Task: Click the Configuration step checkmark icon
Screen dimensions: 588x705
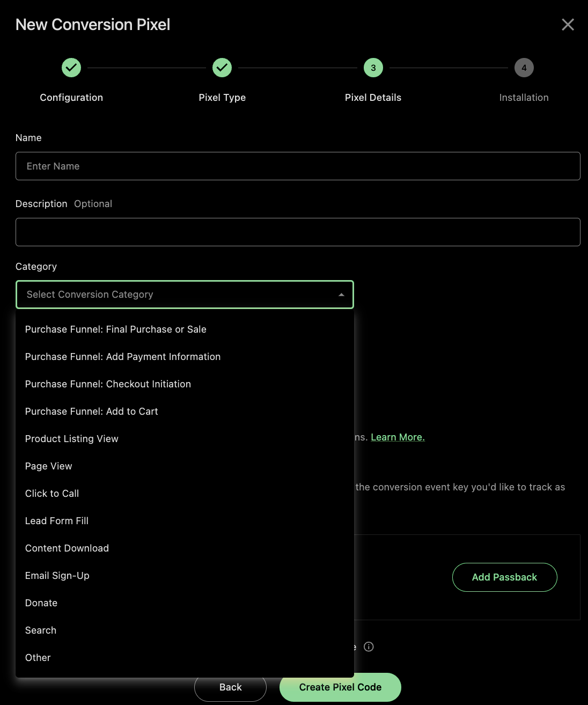Action: (71, 68)
